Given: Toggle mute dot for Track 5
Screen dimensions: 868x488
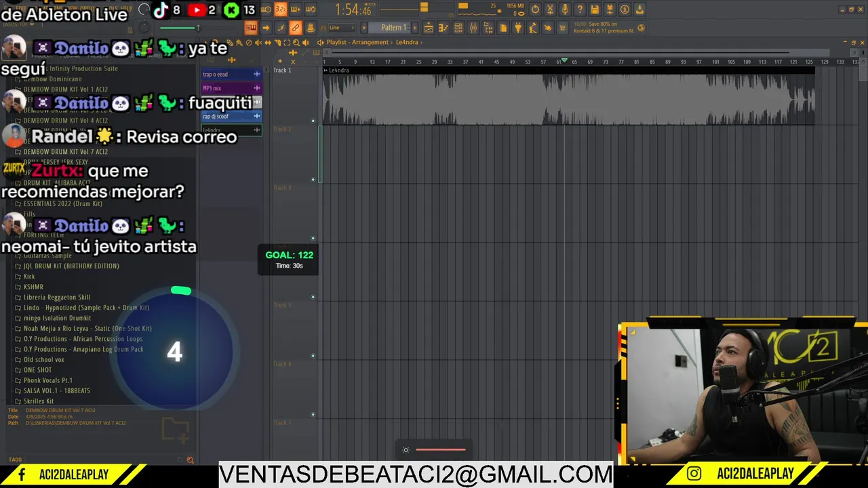Looking at the screenshot, I should tap(313, 356).
